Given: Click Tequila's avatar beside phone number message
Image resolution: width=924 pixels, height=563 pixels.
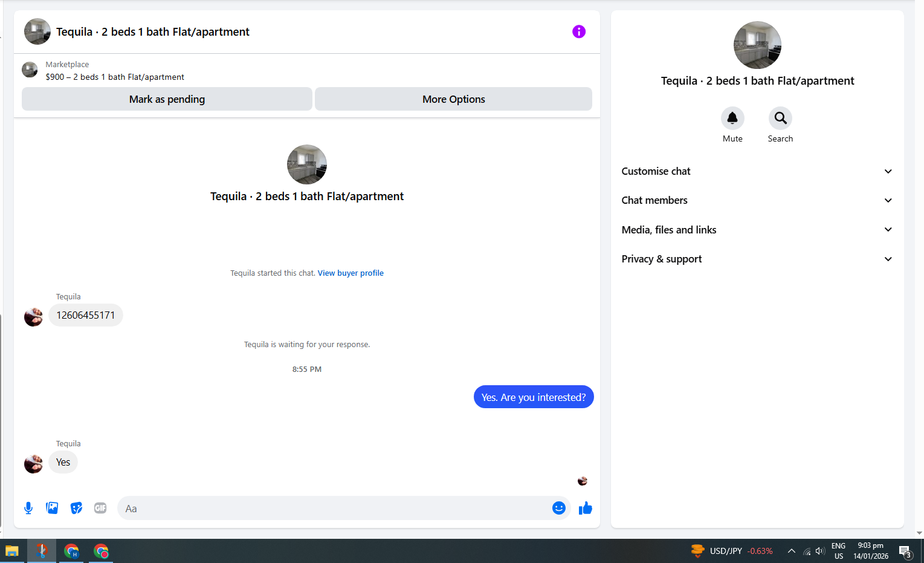Looking at the screenshot, I should click(33, 316).
